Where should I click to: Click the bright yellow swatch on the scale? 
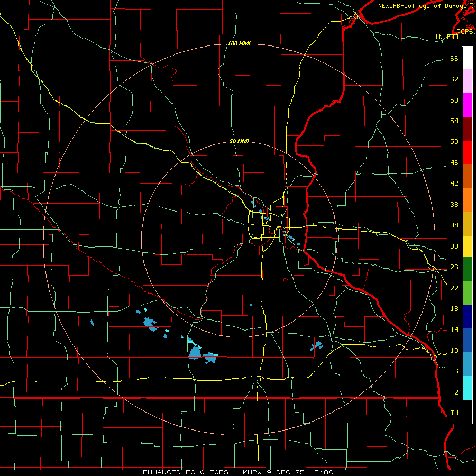467,246
